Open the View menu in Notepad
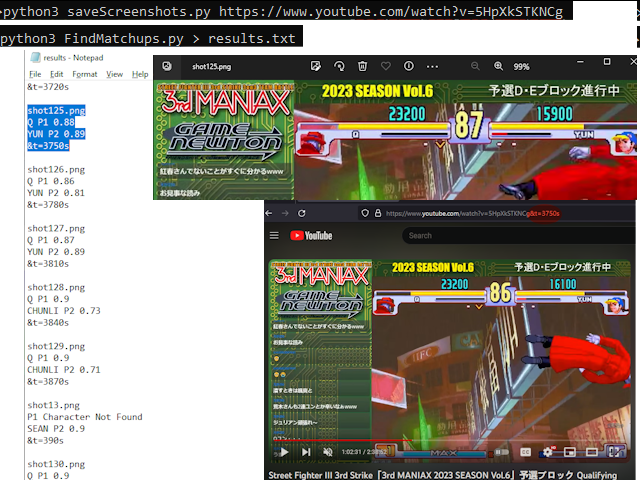 [114, 74]
